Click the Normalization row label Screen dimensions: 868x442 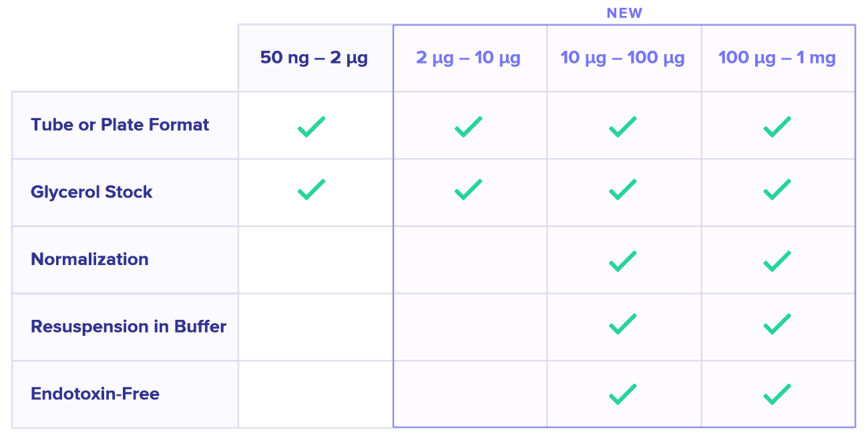tap(89, 259)
